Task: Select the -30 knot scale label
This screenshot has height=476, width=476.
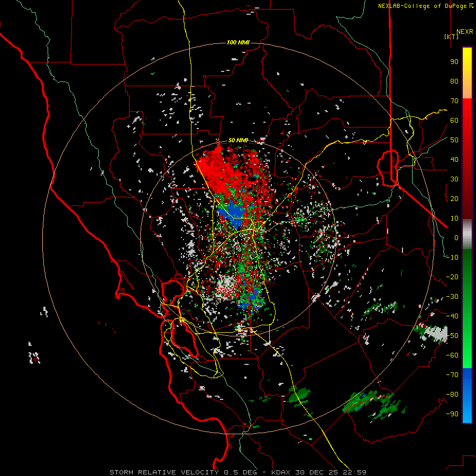Action: pos(452,297)
